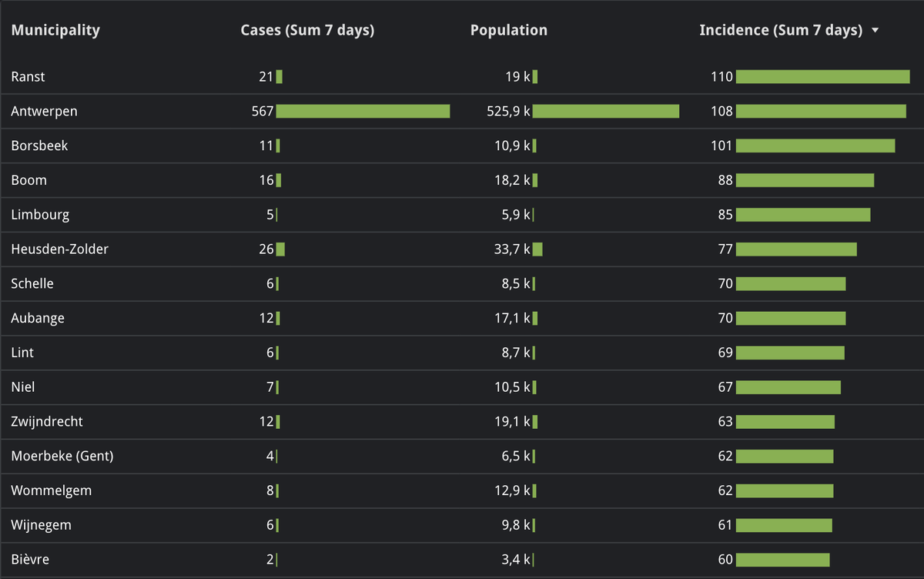Click Heusden-Zolder's 33,7 k population value
Viewport: 924px width, 579px height.
point(513,249)
